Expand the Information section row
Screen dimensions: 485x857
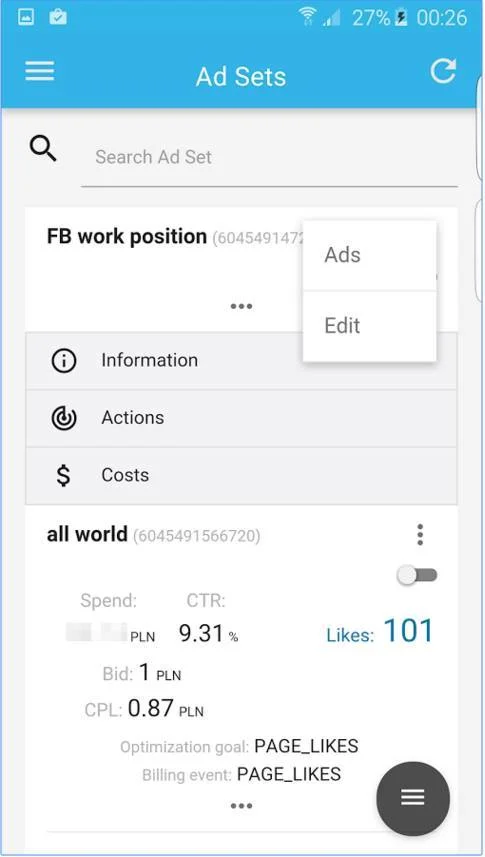(241, 361)
